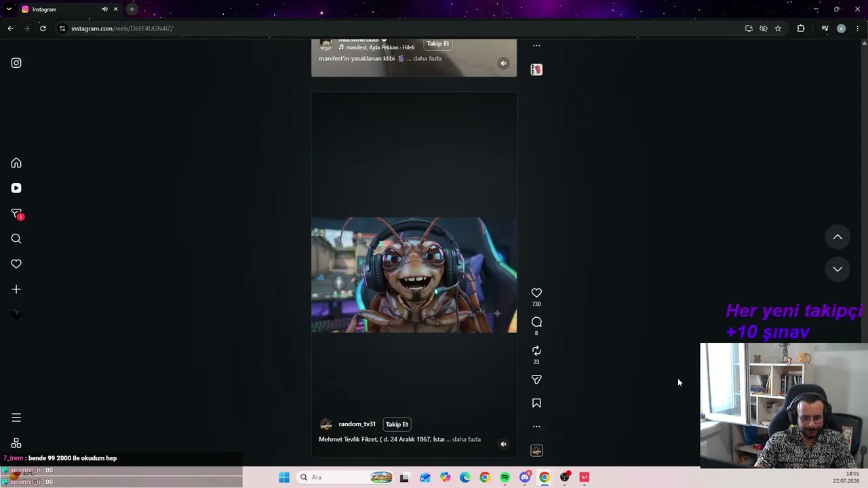Viewport: 868px width, 488px height.
Task: Save the random_tv31 reel with the bookmark
Action: click(536, 403)
